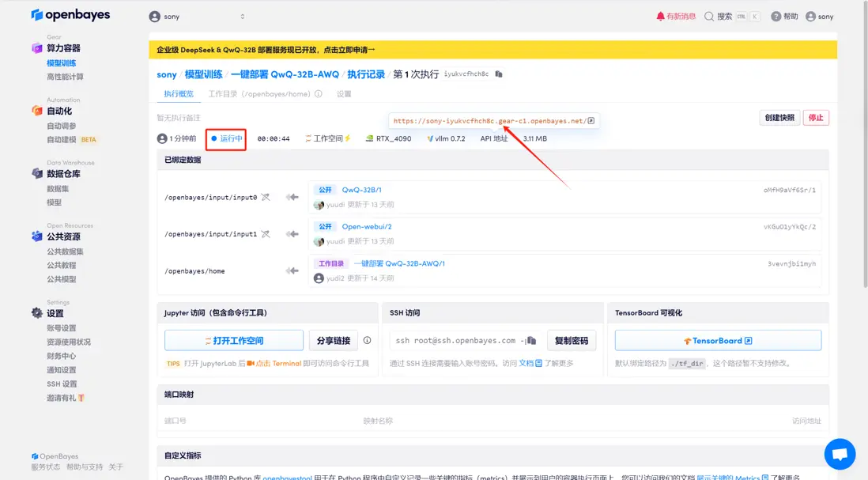Viewport: 868px width, 480px height.
Task: Copy the execution ID iyukvcfhch8c
Action: pyautogui.click(x=499, y=74)
